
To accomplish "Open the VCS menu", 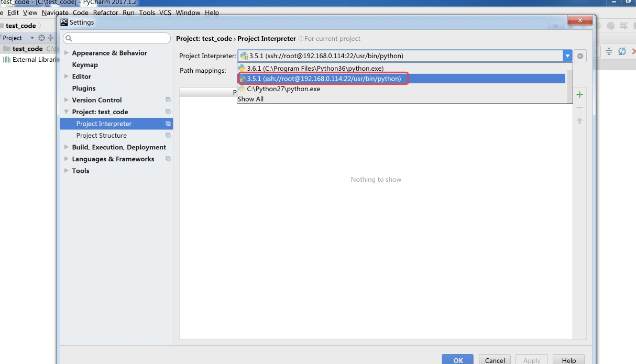I will pos(166,13).
